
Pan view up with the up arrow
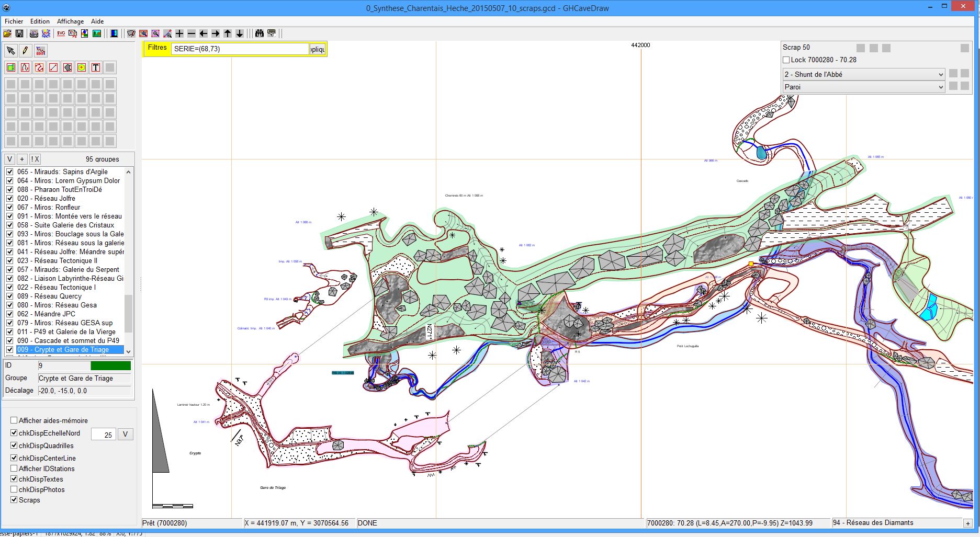[228, 33]
